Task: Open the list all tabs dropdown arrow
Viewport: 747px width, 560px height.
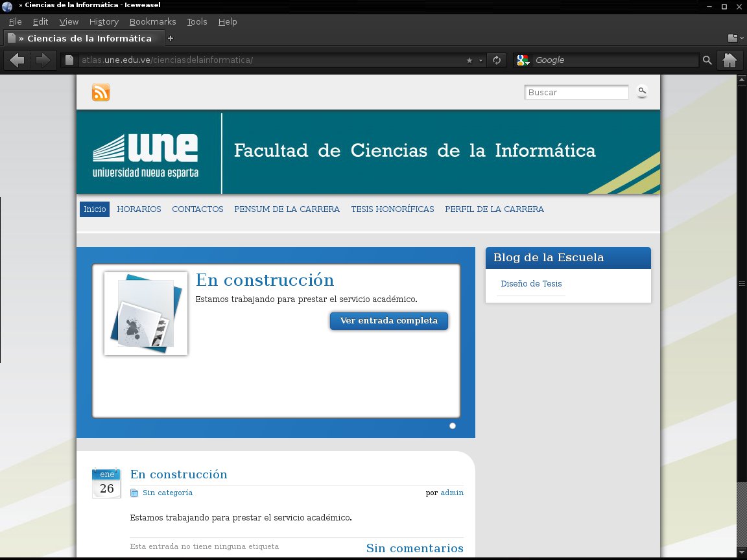Action: 742,38
